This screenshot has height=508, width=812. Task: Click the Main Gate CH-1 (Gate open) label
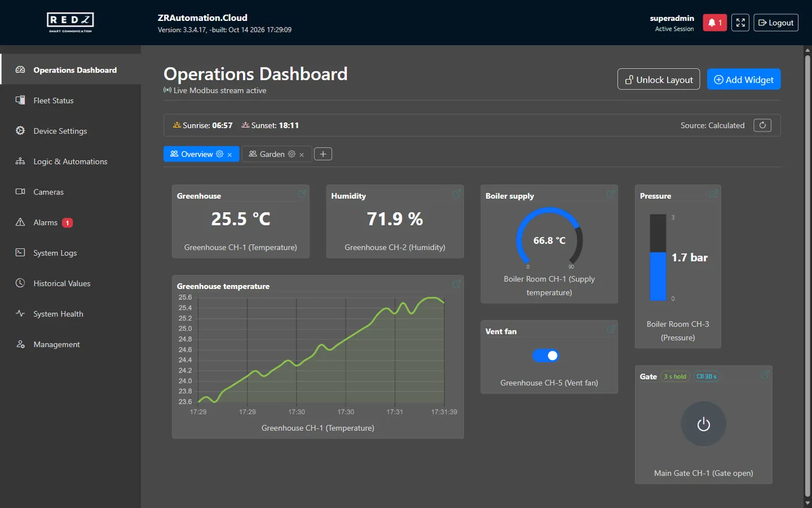click(x=704, y=473)
